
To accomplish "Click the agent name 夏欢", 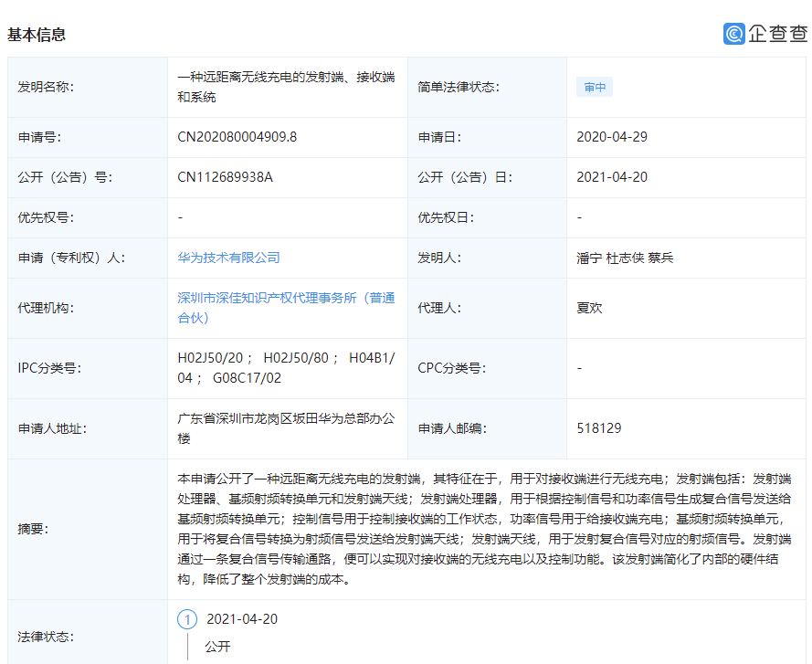I will (589, 308).
